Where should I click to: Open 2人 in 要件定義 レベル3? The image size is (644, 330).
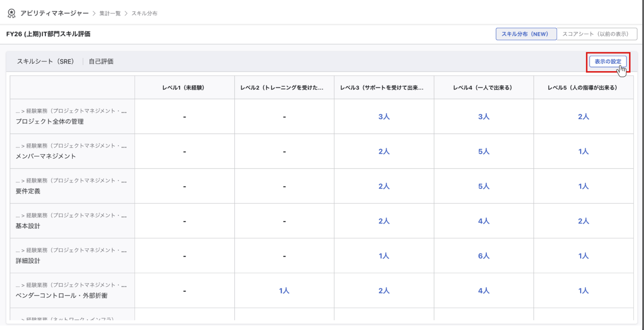click(x=384, y=186)
